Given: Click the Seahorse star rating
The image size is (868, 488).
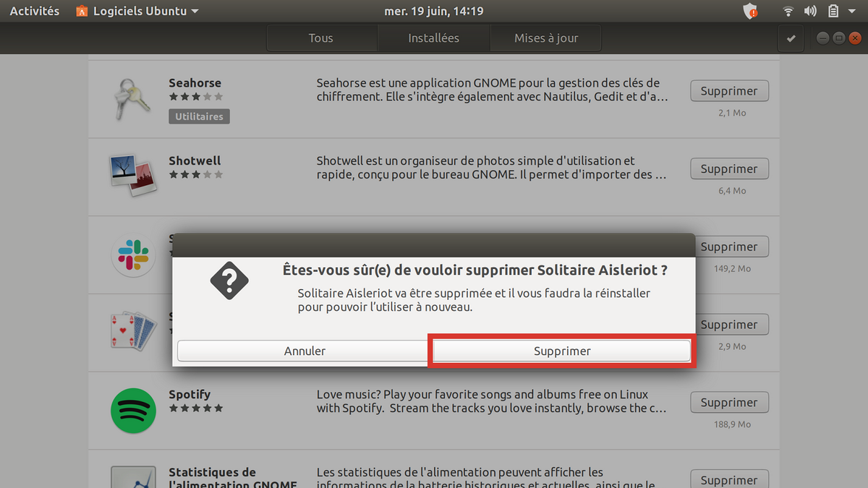Looking at the screenshot, I should tap(196, 96).
